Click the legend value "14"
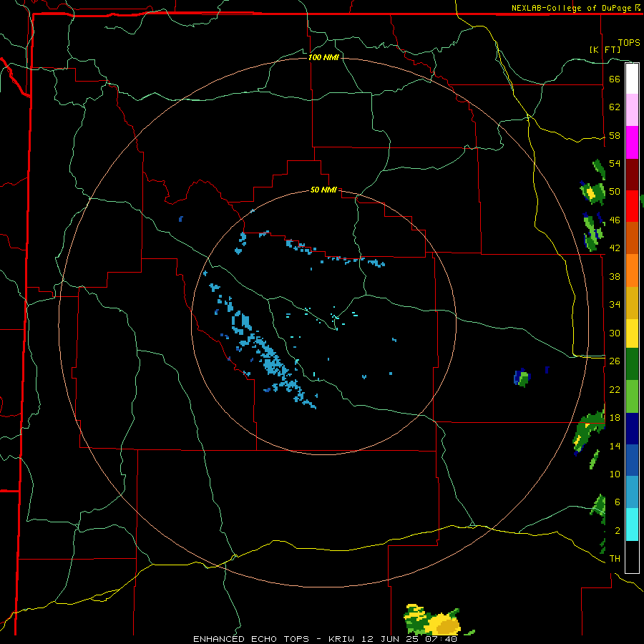The image size is (644, 644). [615, 446]
